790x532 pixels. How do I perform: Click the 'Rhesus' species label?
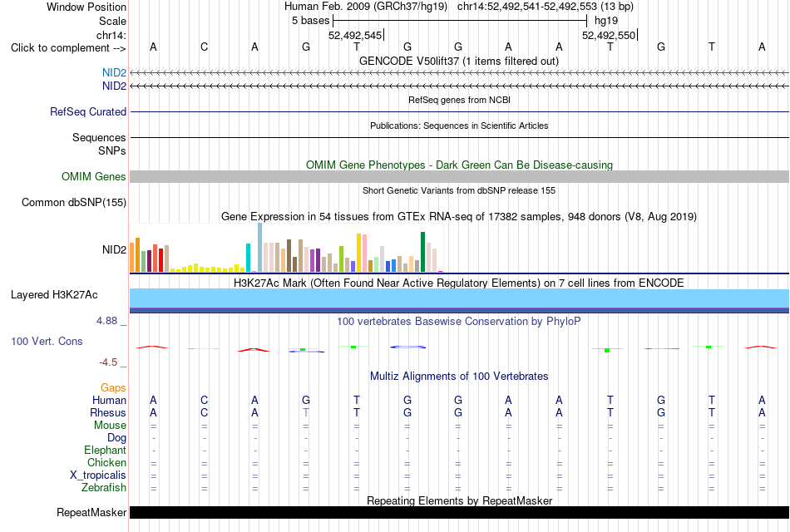pyautogui.click(x=108, y=412)
